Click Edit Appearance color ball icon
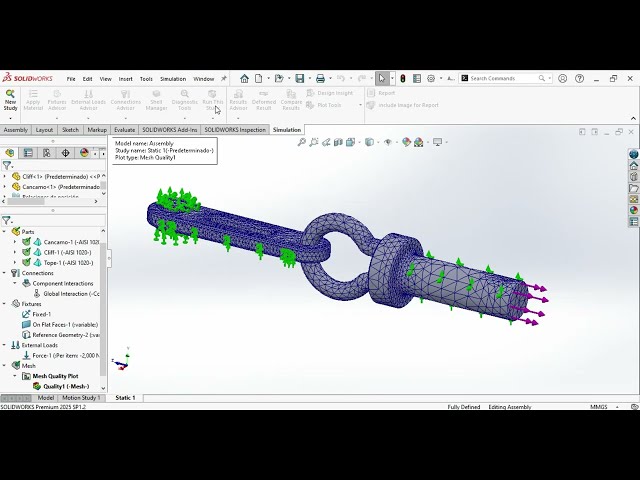The width and height of the screenshot is (640, 480). point(406,142)
